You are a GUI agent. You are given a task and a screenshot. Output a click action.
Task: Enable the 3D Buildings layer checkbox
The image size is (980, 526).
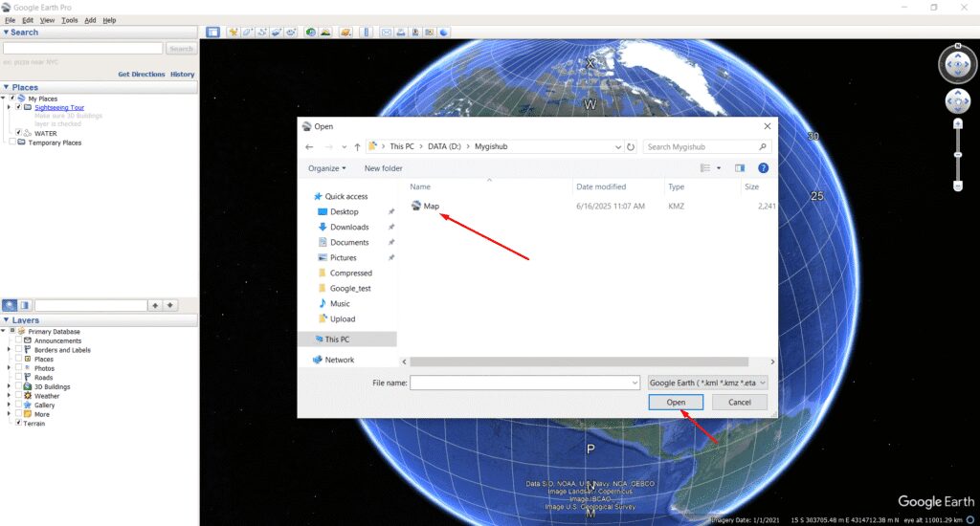coord(19,386)
